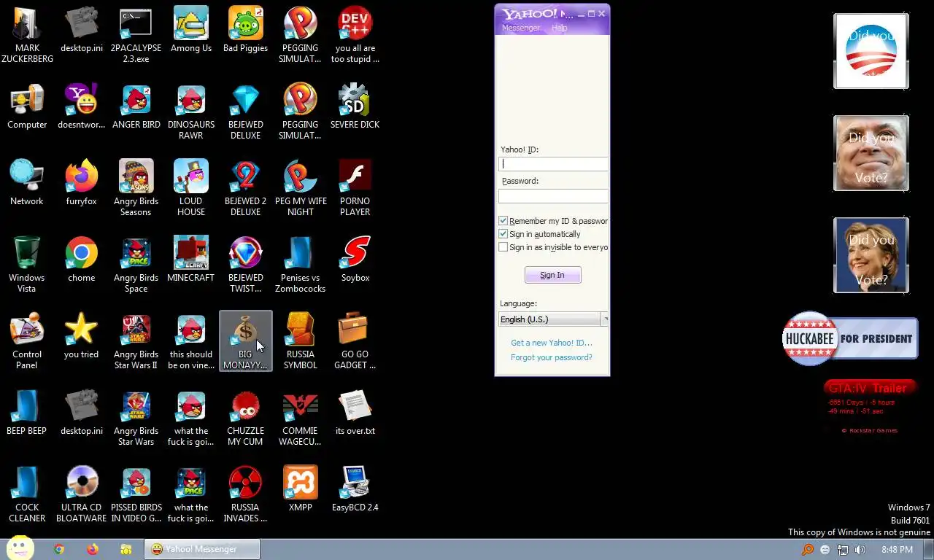Select the BEJEWED TWIST icon

[x=245, y=265]
